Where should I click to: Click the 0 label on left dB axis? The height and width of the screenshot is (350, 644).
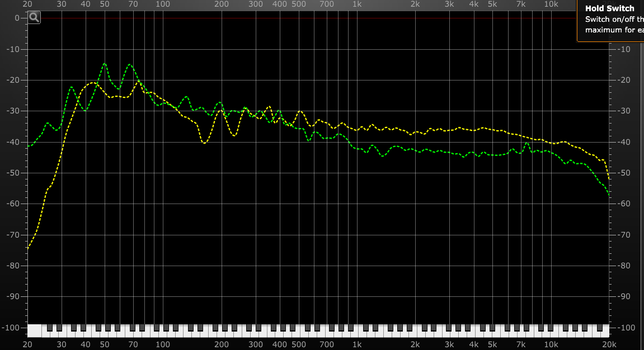pyautogui.click(x=17, y=18)
